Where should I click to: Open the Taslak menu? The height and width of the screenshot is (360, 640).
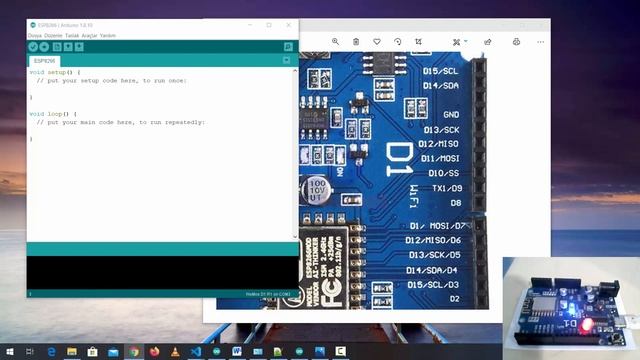click(72, 36)
